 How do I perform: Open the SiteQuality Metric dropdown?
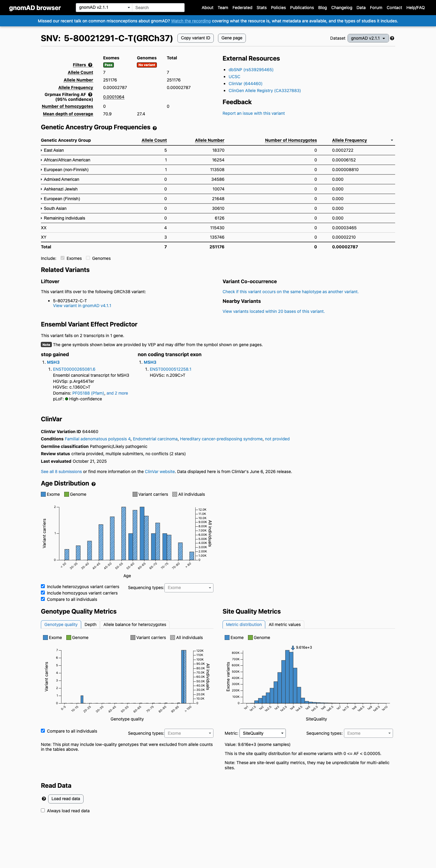(263, 733)
